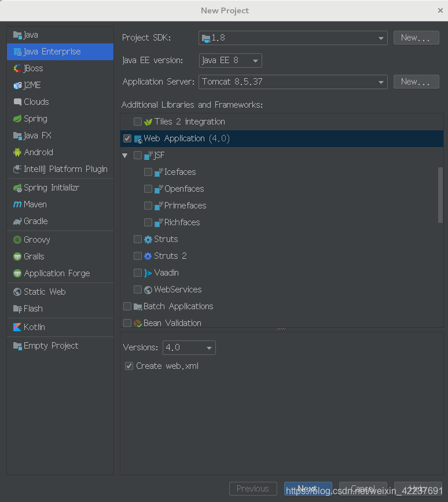The width and height of the screenshot is (448, 502).
Task: Click the splitter handle below frameworks list
Action: pos(281,329)
